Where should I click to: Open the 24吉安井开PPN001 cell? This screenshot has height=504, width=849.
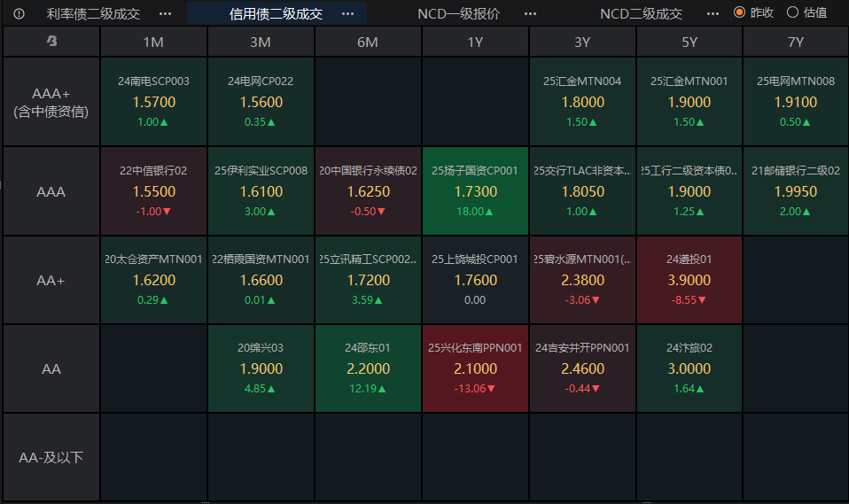(x=582, y=368)
